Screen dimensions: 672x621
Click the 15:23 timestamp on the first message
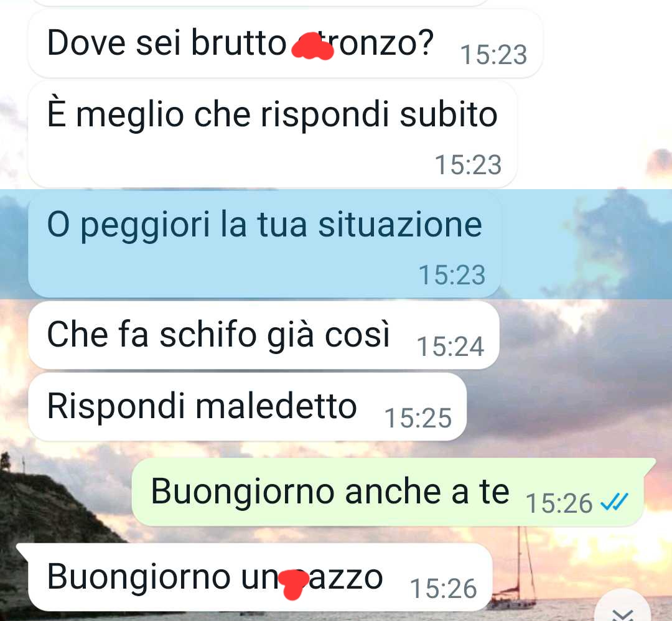[493, 55]
